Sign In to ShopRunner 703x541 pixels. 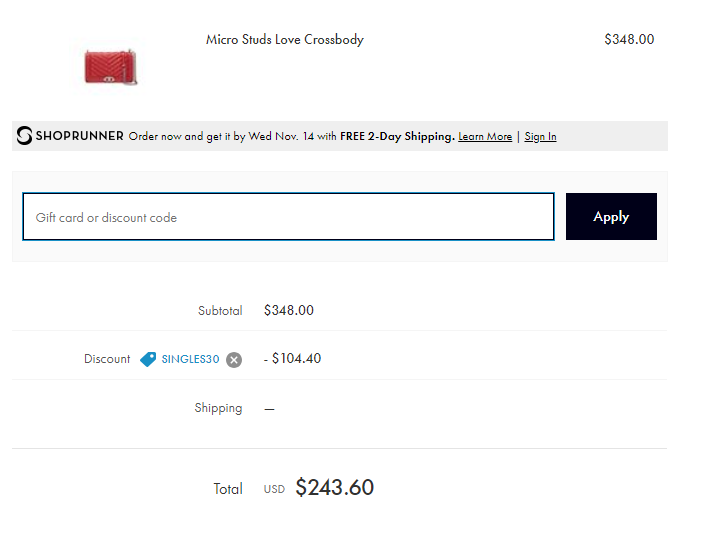tap(540, 137)
